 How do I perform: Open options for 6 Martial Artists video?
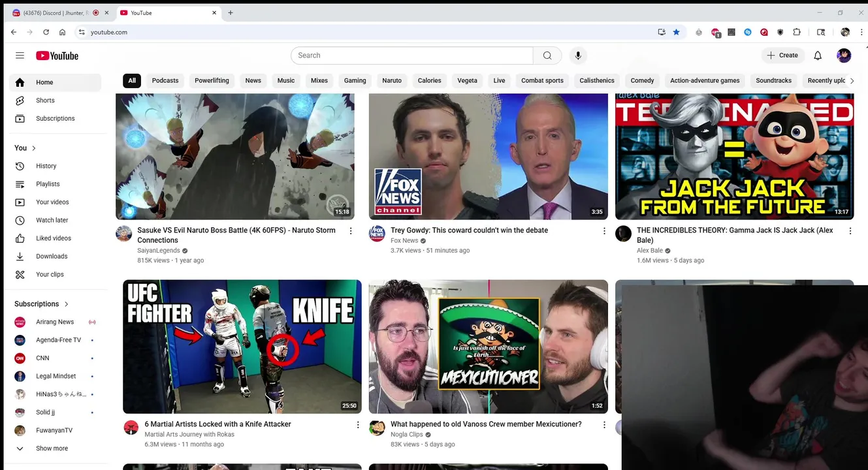pos(358,425)
